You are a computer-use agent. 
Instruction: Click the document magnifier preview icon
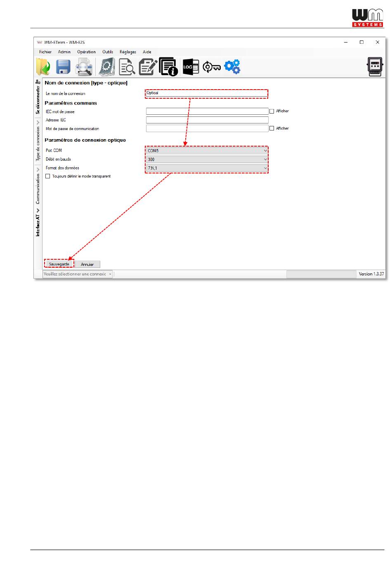(x=84, y=66)
